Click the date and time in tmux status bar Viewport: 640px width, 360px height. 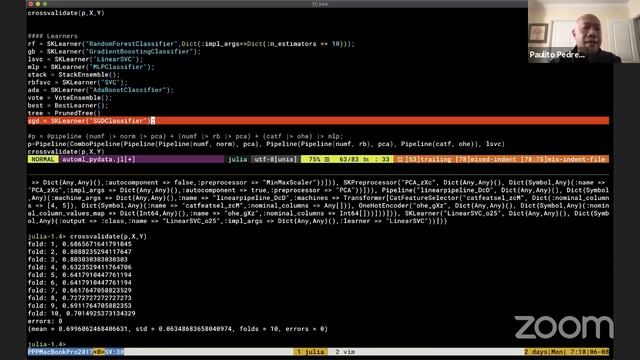(x=567, y=352)
